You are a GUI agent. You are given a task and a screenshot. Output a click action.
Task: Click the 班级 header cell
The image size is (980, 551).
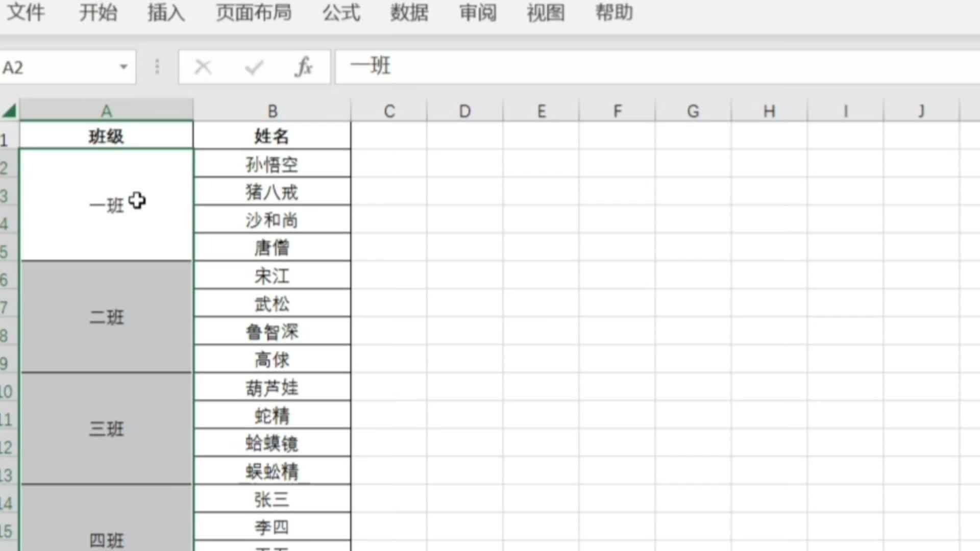click(106, 136)
